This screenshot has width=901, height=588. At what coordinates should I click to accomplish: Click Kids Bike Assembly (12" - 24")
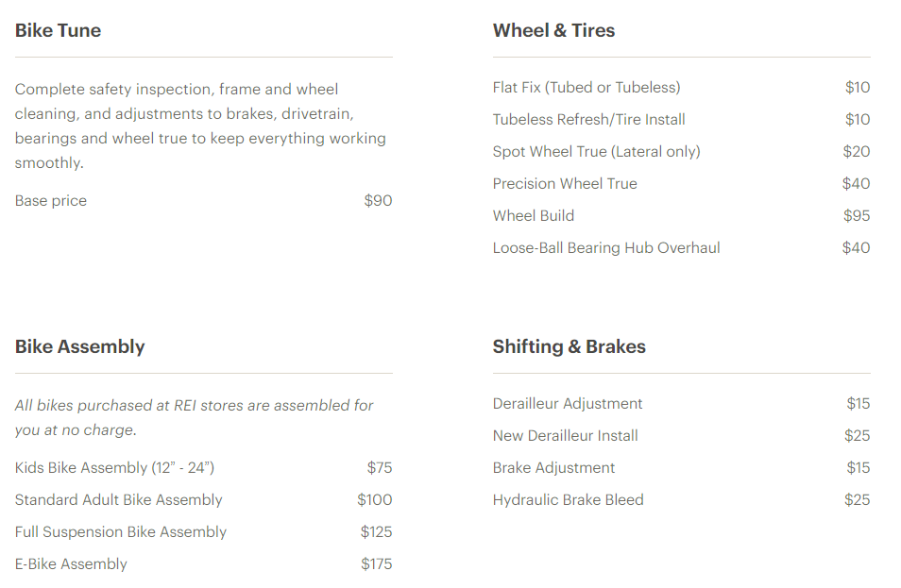108,468
